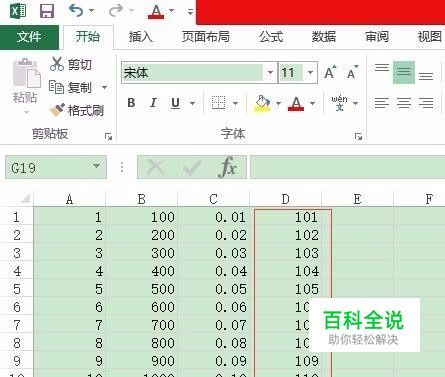
Task: Switch to the 插入 tab
Action: (x=141, y=36)
